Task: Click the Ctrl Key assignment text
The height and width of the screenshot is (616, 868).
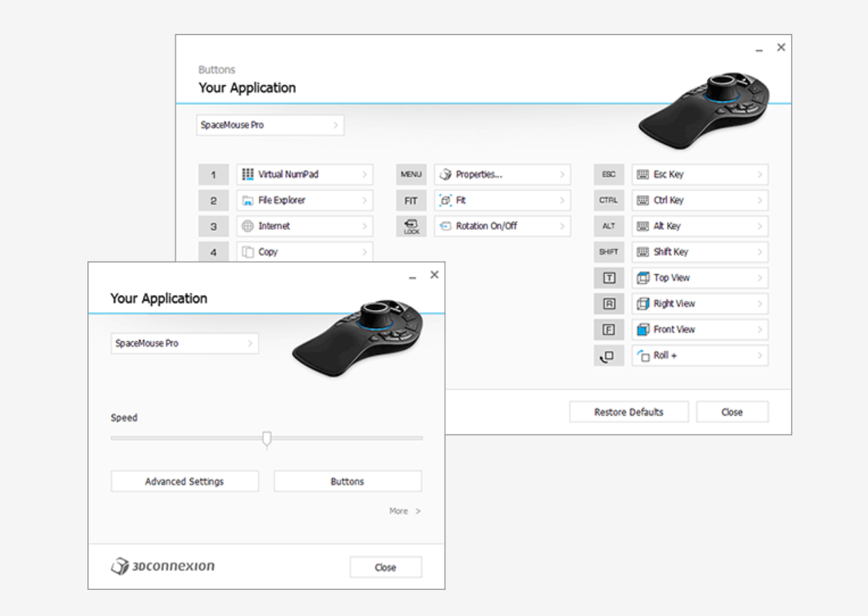Action: pyautogui.click(x=669, y=200)
